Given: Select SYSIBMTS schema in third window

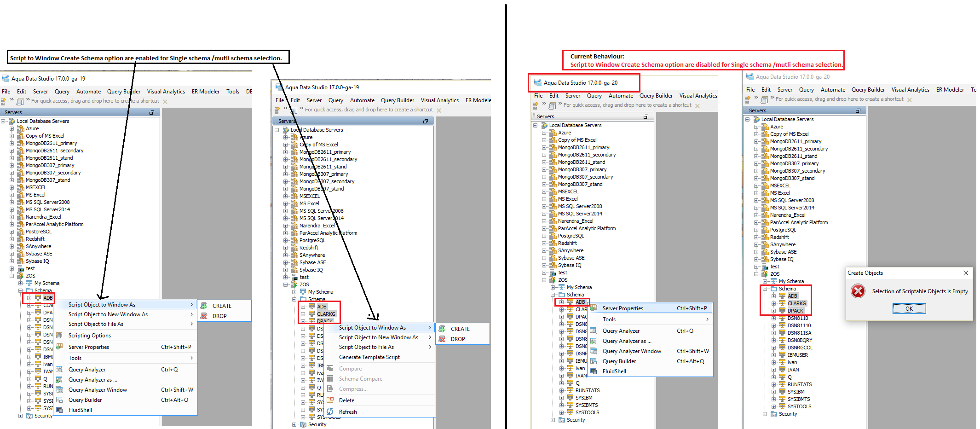Looking at the screenshot, I should [x=587, y=405].
